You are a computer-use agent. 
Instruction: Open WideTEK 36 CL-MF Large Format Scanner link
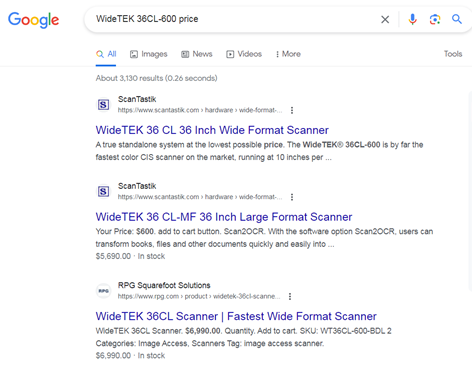(x=224, y=217)
